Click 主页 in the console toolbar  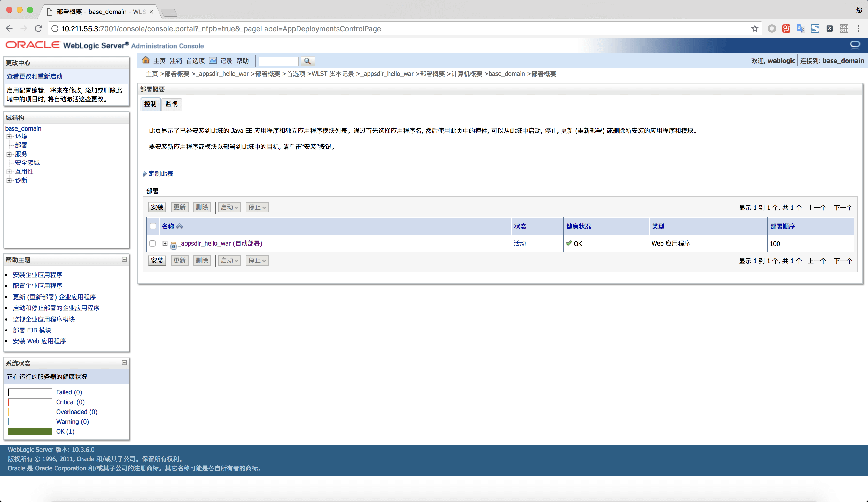point(159,61)
